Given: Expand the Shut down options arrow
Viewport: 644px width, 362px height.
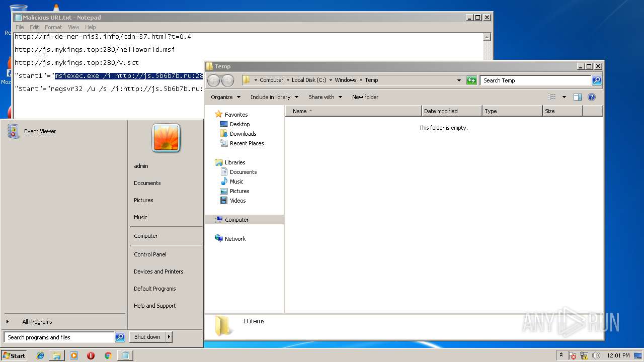Looking at the screenshot, I should pyautogui.click(x=169, y=337).
